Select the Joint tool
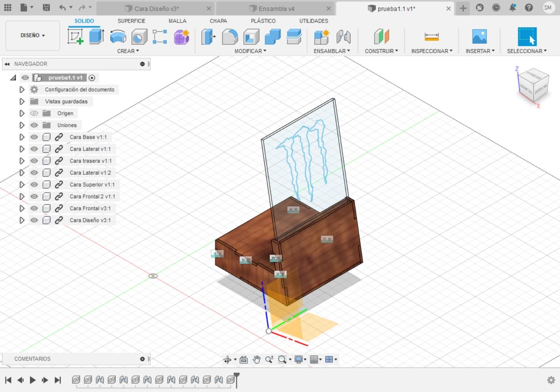Viewport: 560px width, 392px height. (x=343, y=37)
